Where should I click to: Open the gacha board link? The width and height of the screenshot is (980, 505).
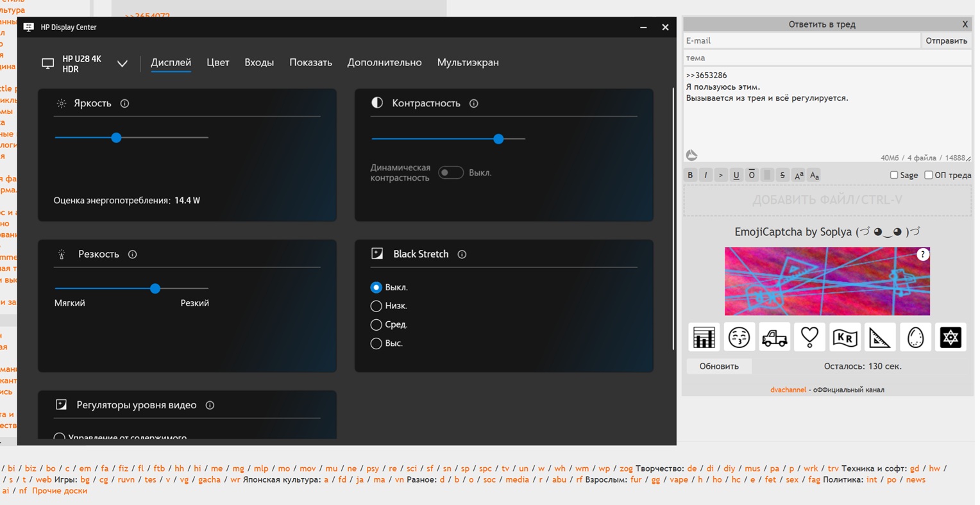point(209,479)
